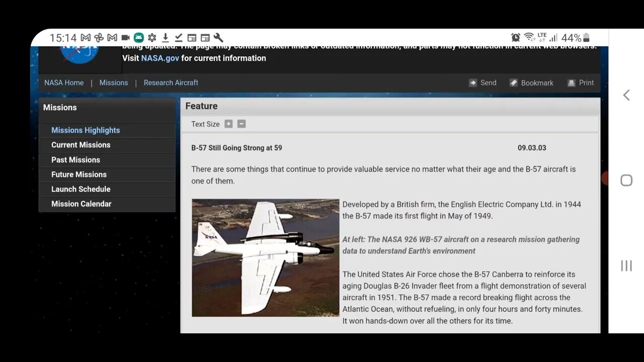This screenshot has height=362, width=644.
Task: Tap the settings gear status icon
Action: [152, 38]
